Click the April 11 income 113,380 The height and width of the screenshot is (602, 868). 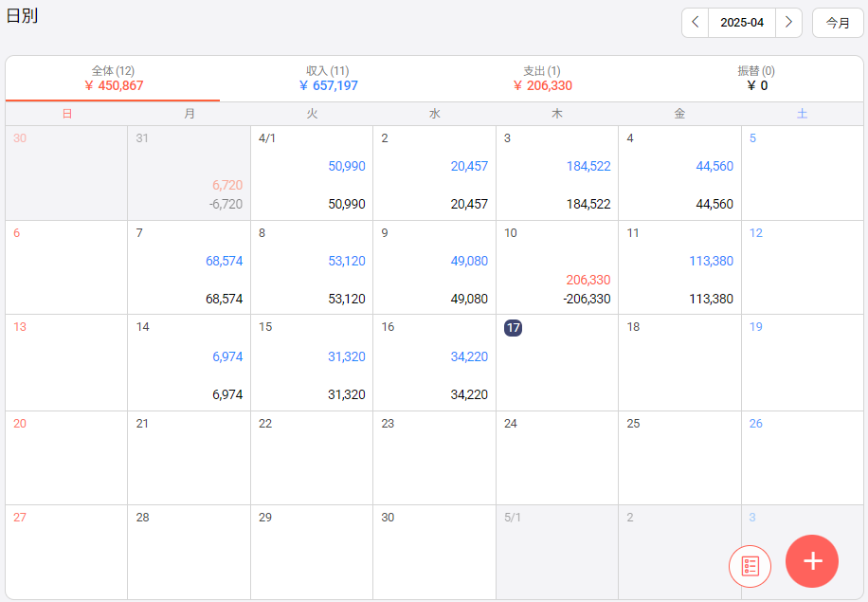(711, 261)
